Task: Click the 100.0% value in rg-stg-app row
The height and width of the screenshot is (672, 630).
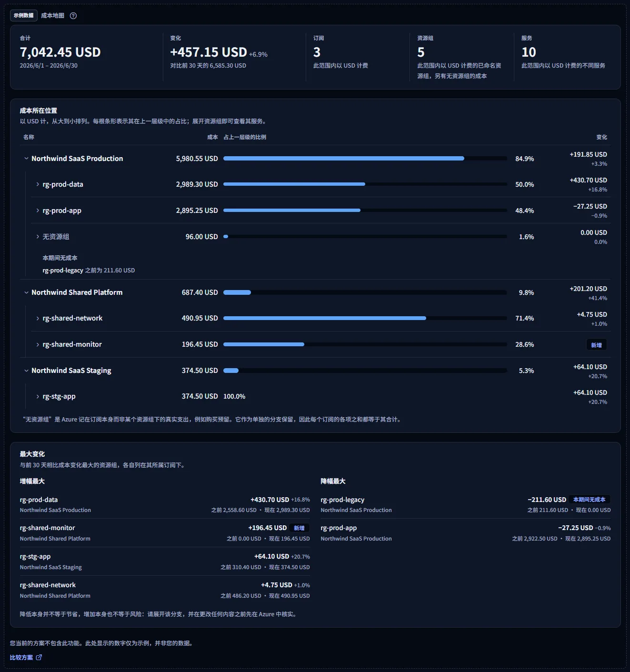Action: coord(234,396)
